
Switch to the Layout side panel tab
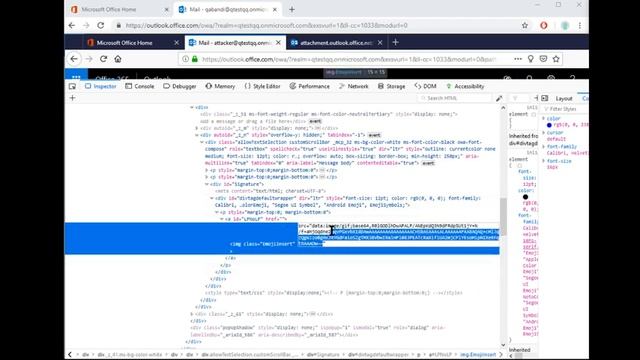(x=564, y=98)
